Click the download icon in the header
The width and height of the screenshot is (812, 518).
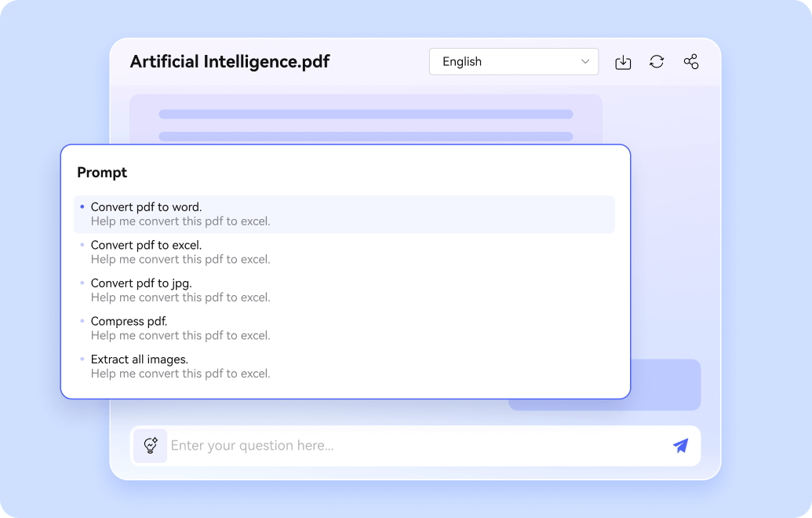click(623, 62)
